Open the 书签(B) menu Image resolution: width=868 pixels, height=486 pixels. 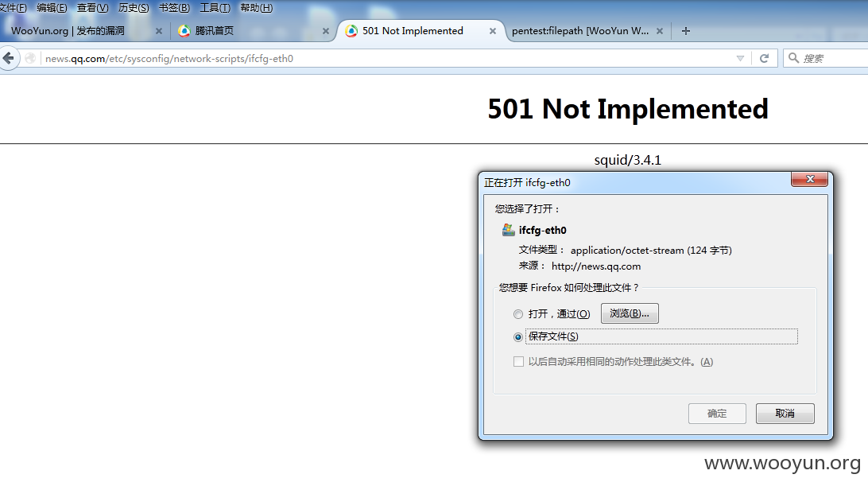pyautogui.click(x=174, y=8)
